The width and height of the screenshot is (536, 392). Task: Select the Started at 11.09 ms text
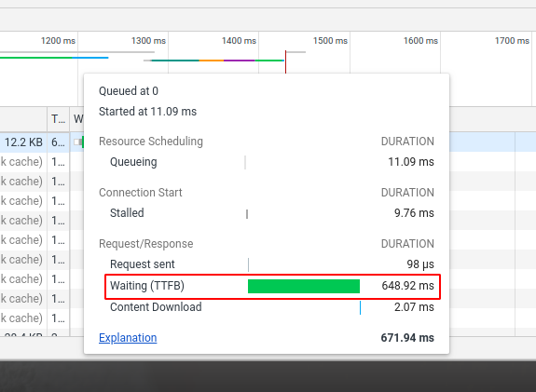pyautogui.click(x=147, y=112)
